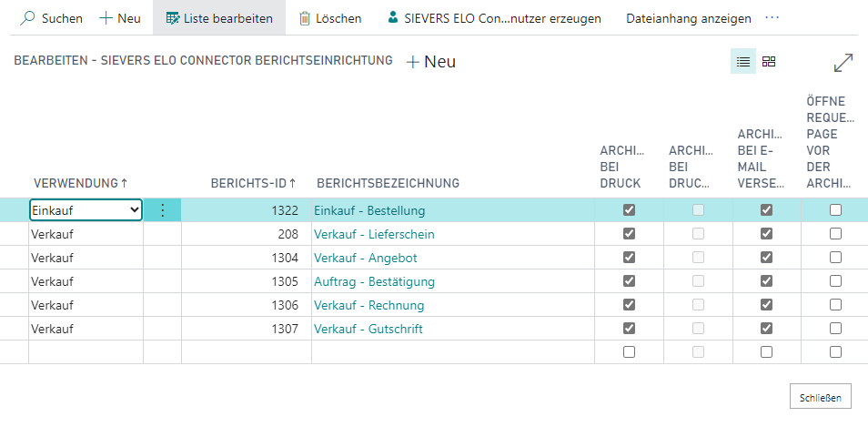This screenshot has width=868, height=427.
Task: Open row options menu for Einkauf row
Action: (163, 210)
